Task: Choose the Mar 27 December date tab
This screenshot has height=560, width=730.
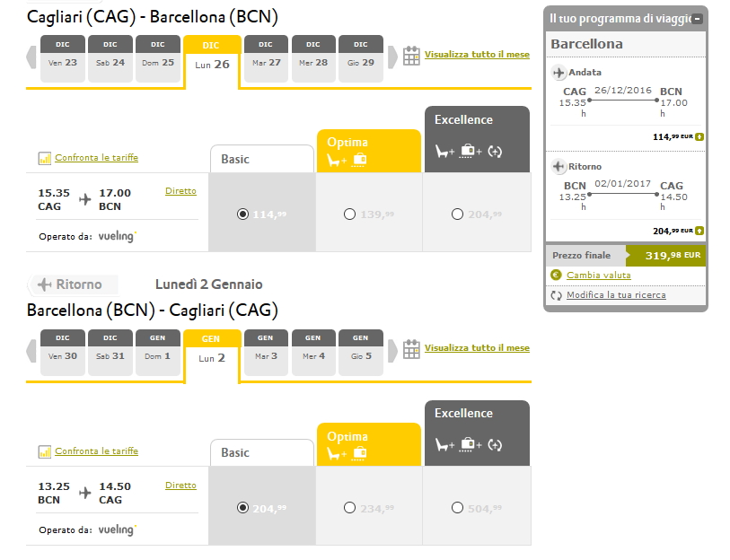Action: [266, 57]
